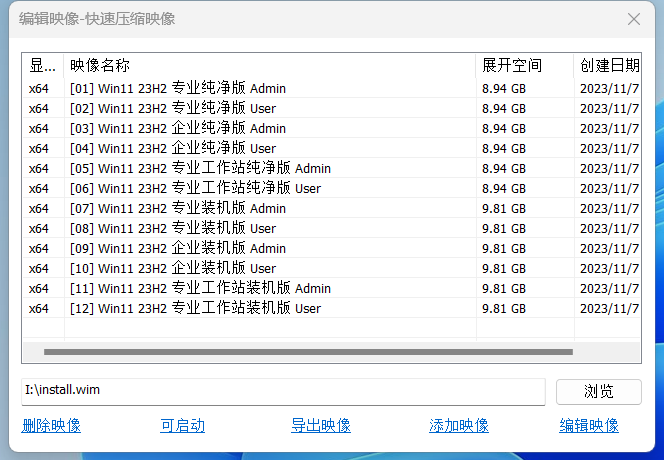Click the 显... column header
The height and width of the screenshot is (460, 664).
(43, 66)
